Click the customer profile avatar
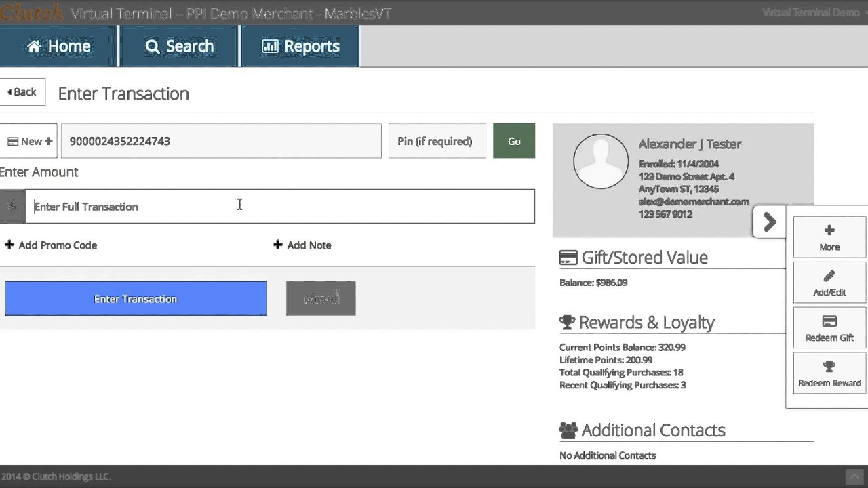868x488 pixels. (601, 161)
